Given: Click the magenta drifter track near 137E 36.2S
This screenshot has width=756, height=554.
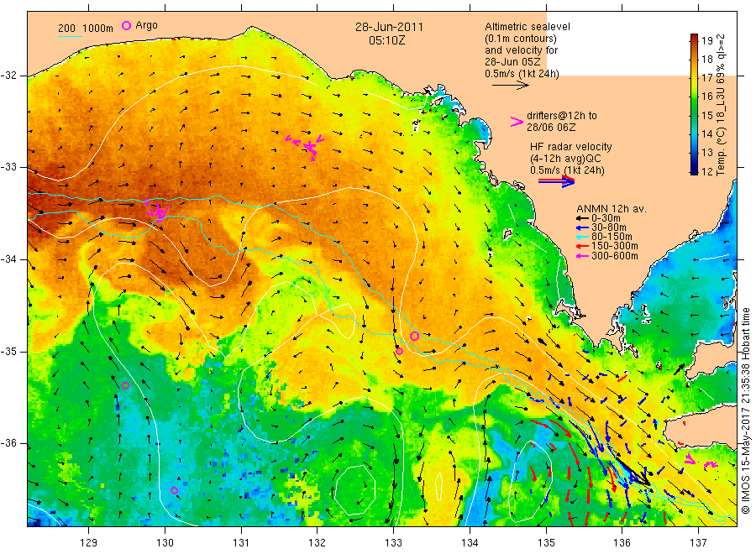Looking at the screenshot, I should (x=701, y=460).
